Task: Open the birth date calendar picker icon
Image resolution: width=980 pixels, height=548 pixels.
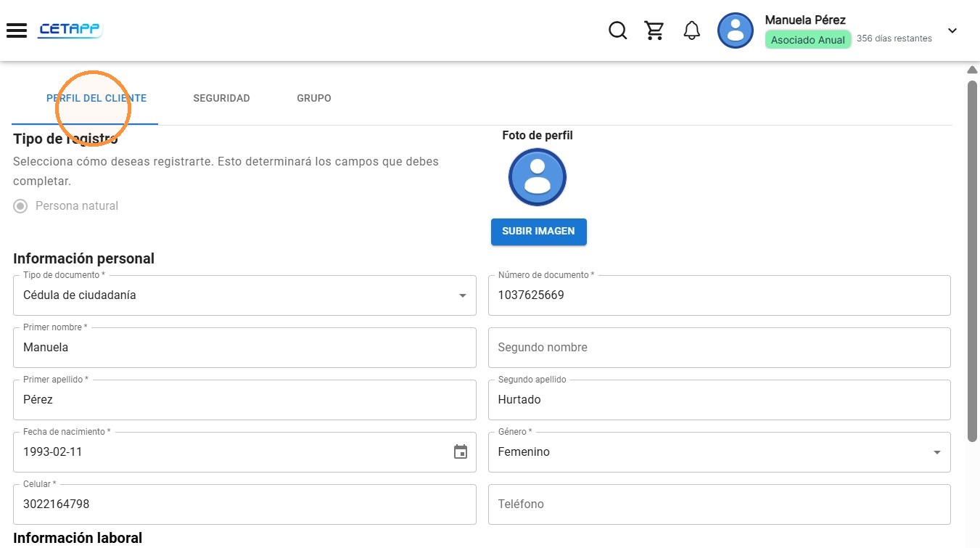Action: coord(461,451)
